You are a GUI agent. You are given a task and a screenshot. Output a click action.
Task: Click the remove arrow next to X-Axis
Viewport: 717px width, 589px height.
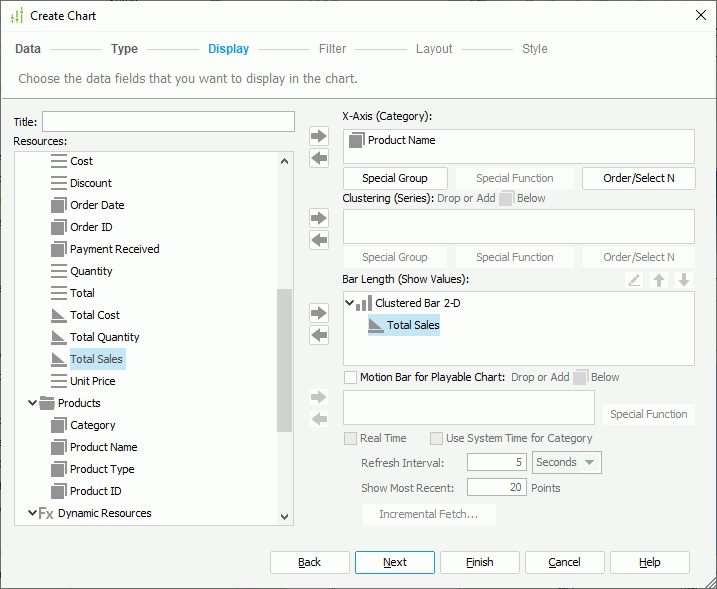tap(319, 158)
